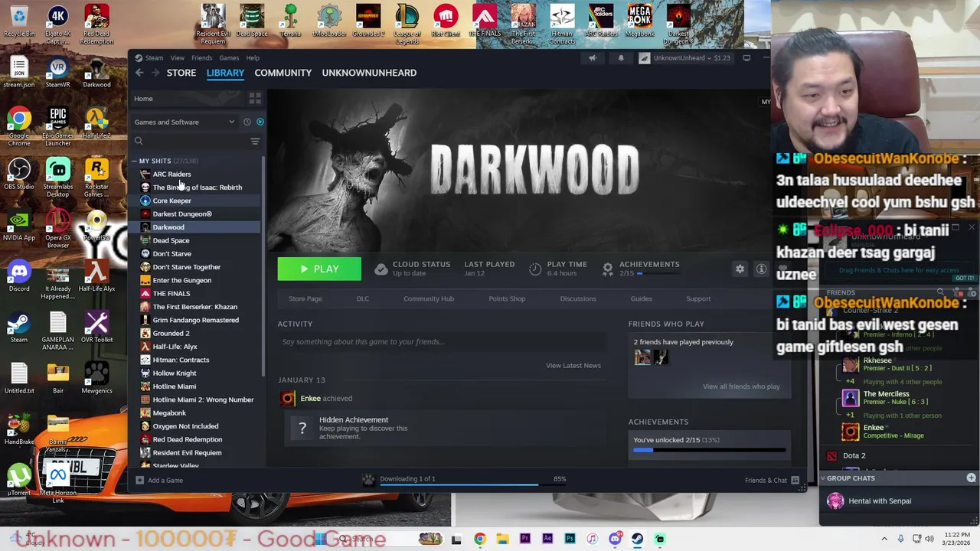Go to the COMMUNITY tab
Viewport: 980px width, 551px height.
click(x=283, y=73)
